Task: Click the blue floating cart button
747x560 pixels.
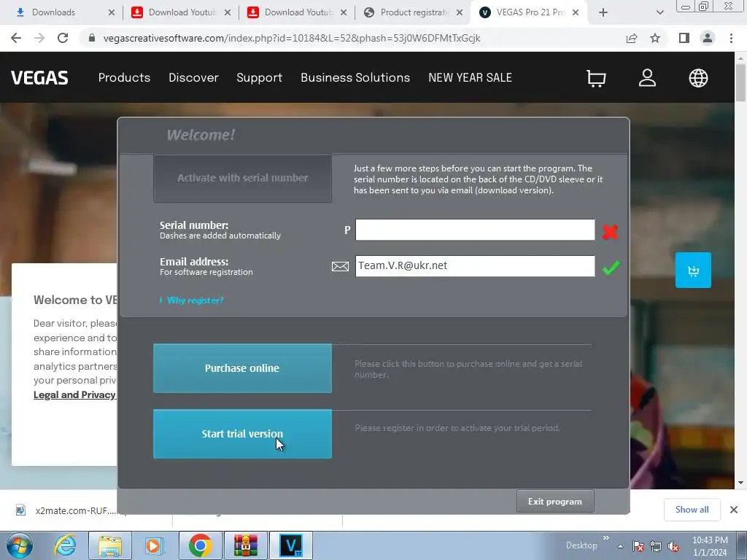Action: [693, 270]
